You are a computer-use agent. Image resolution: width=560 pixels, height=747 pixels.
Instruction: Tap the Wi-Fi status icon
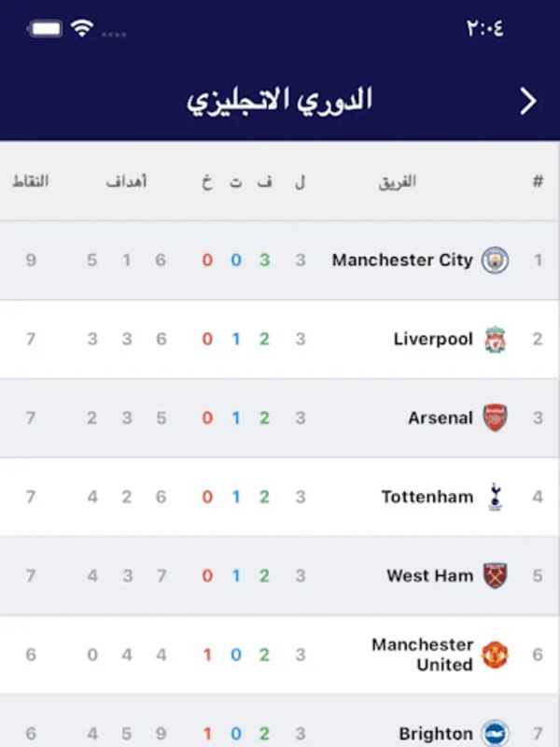coord(83,29)
